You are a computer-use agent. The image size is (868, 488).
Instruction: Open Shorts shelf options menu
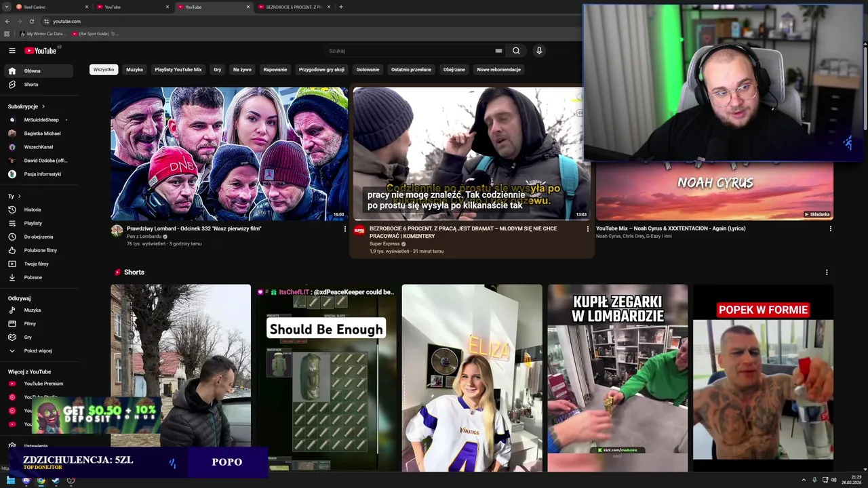click(x=827, y=272)
